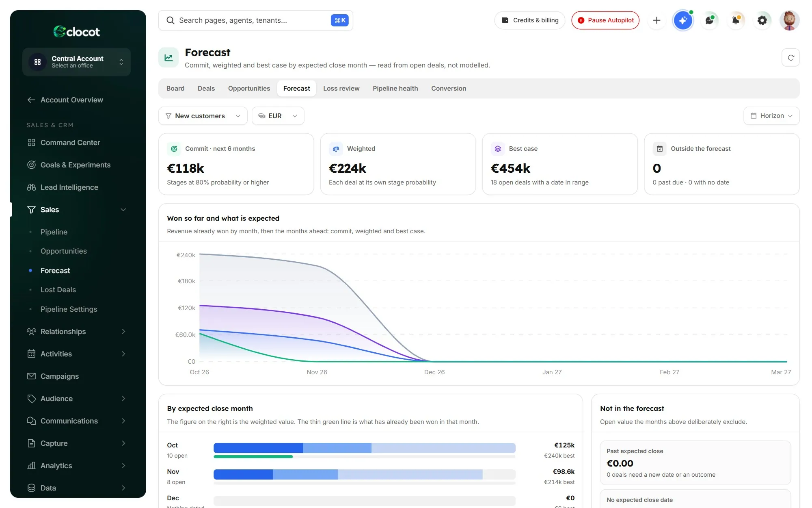Open Lost Deals in sidebar
Image resolution: width=812 pixels, height=508 pixels.
coord(58,290)
